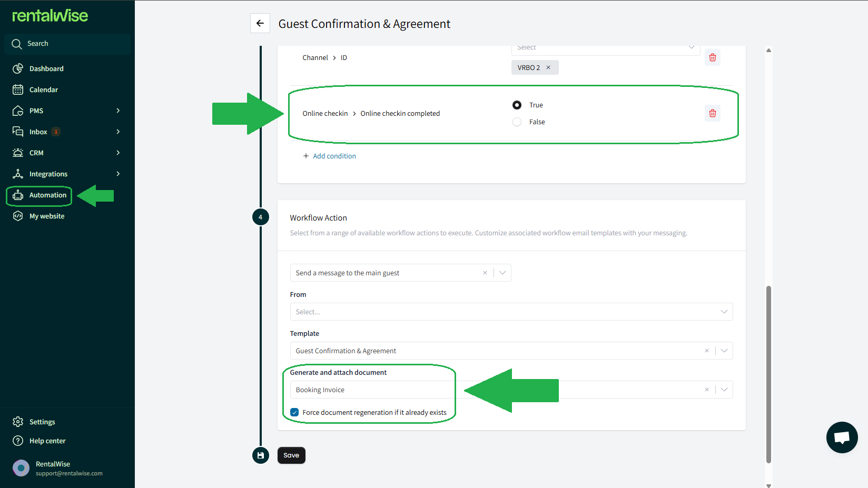868x488 pixels.
Task: Open Calendar from the sidebar
Action: pyautogui.click(x=44, y=89)
